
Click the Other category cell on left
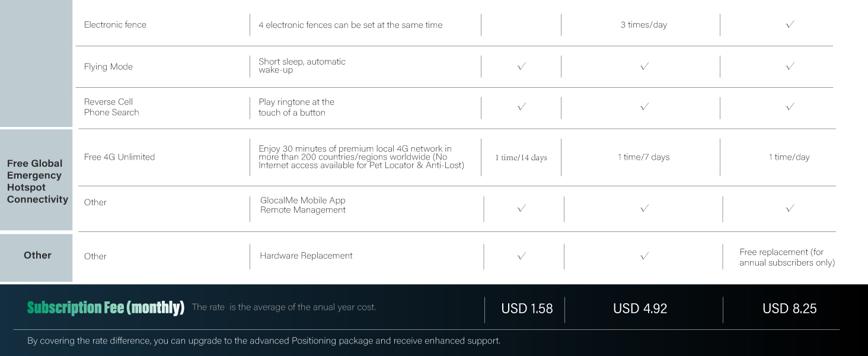pyautogui.click(x=37, y=255)
